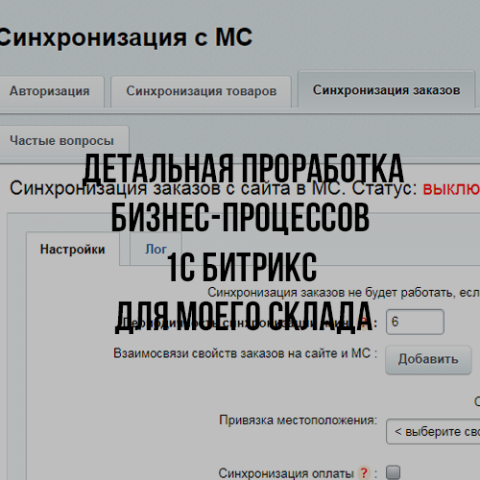
Task: Click the Добавить button
Action: (428, 359)
